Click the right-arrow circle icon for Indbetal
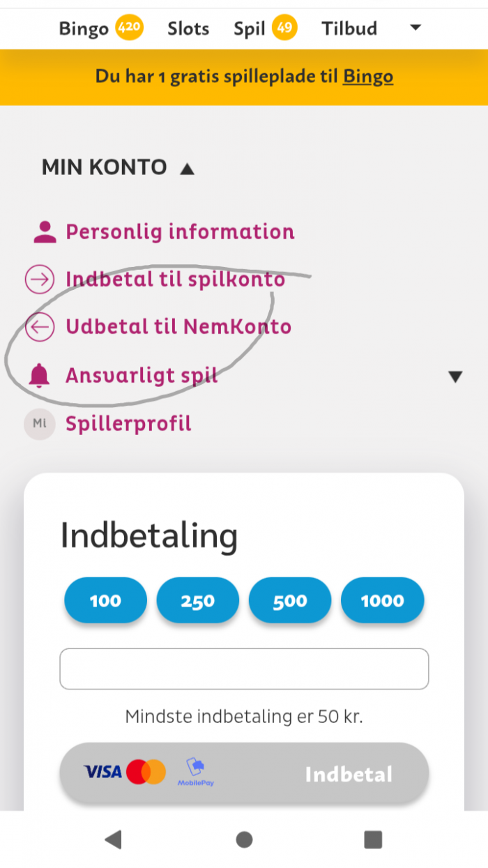488x868 pixels. [40, 280]
